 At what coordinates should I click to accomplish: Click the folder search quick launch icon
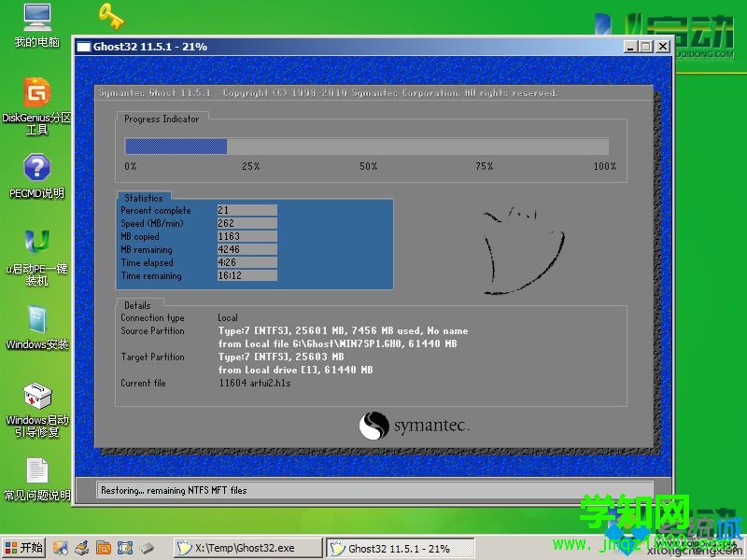[104, 548]
